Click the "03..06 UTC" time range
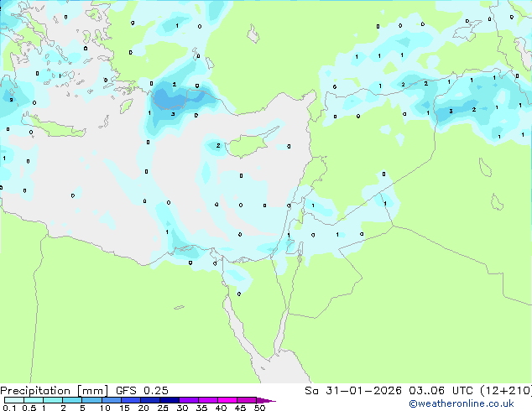The width and height of the screenshot is (532, 411). point(441,391)
